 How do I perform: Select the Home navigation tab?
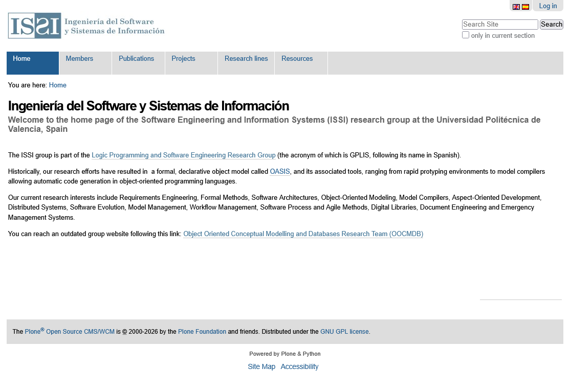pos(22,59)
